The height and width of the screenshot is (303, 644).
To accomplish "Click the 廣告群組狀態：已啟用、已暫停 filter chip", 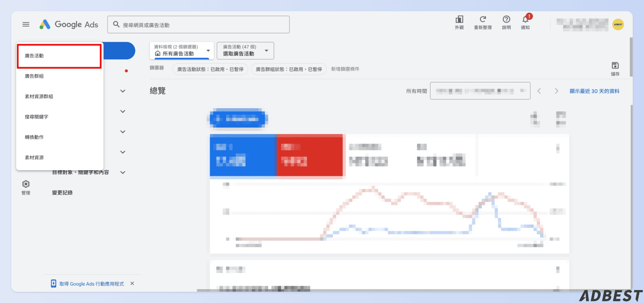I will pos(289,69).
